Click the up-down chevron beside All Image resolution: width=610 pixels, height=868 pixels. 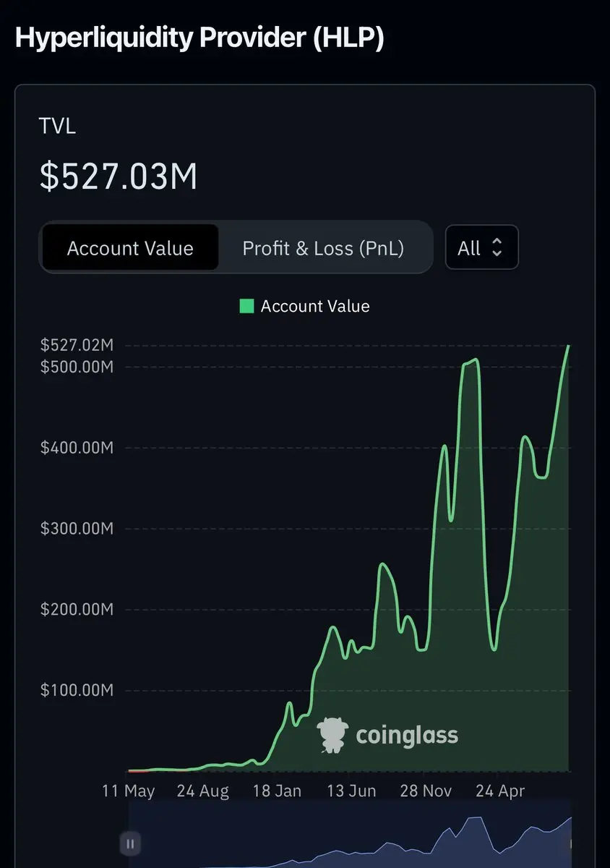[x=497, y=248]
